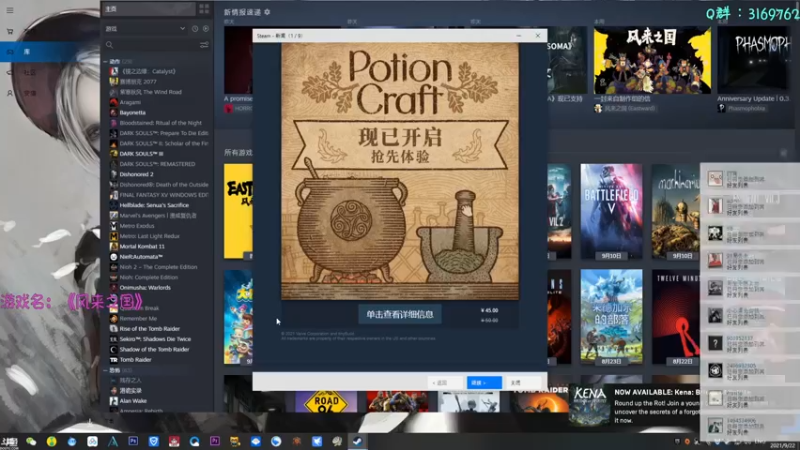Collapse the action (动作) category in library list

[x=106, y=61]
